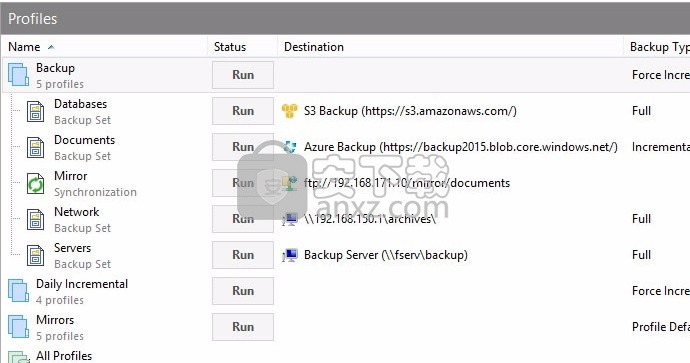The image size is (690, 363).
Task: Click the Servers backup set icon
Action: pyautogui.click(x=36, y=256)
